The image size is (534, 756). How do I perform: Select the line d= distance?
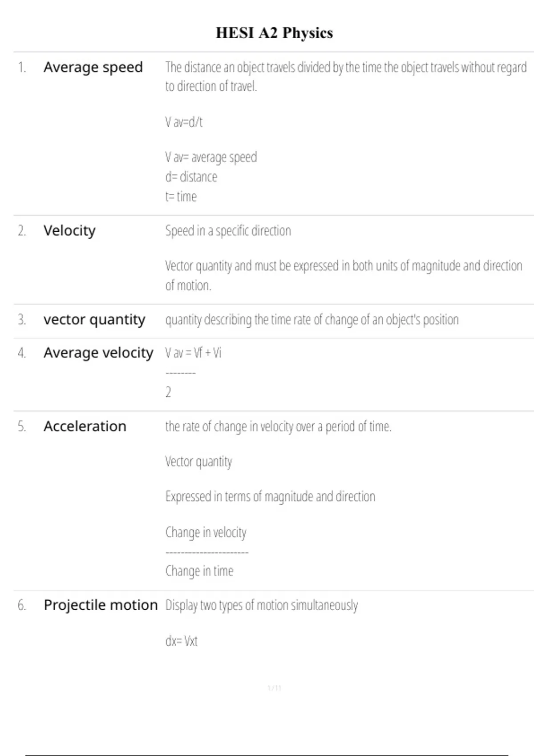point(191,177)
